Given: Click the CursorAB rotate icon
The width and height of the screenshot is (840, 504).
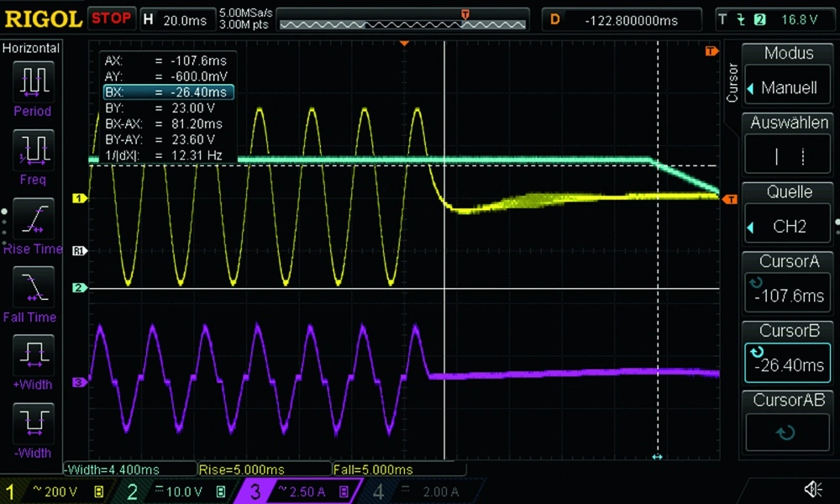Looking at the screenshot, I should (x=786, y=432).
